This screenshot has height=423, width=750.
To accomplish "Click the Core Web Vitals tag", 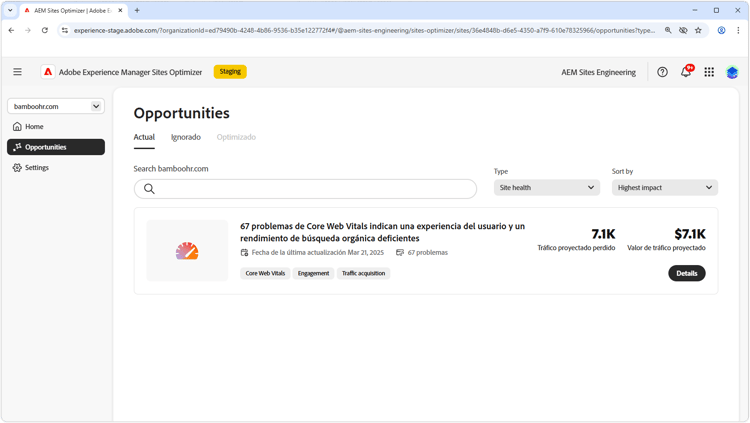I will [265, 273].
